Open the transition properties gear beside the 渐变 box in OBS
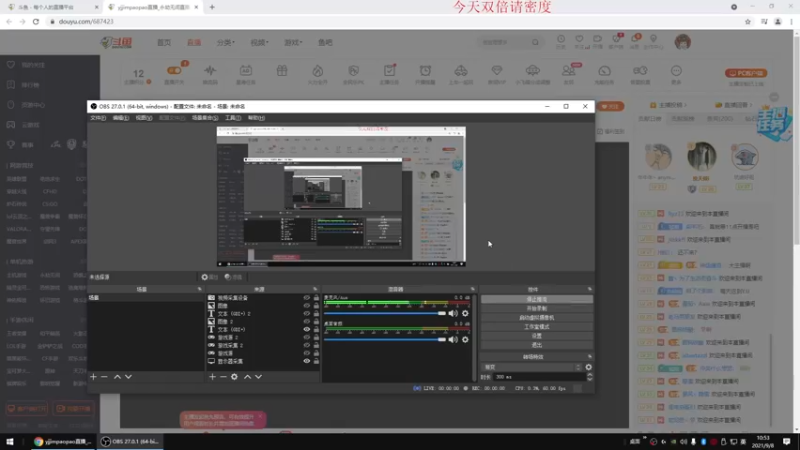Viewport: 800px width, 450px height. (x=589, y=367)
